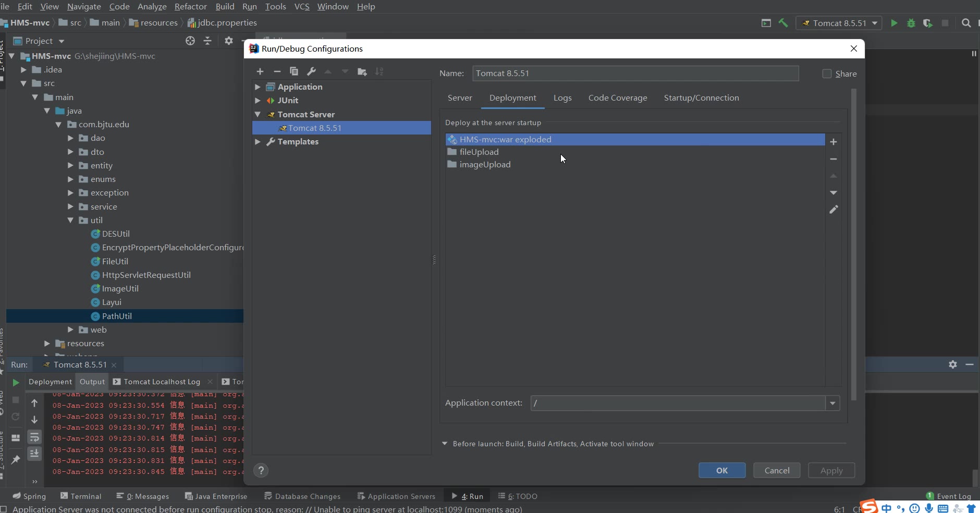Enable the Share checkbox

coord(827,74)
